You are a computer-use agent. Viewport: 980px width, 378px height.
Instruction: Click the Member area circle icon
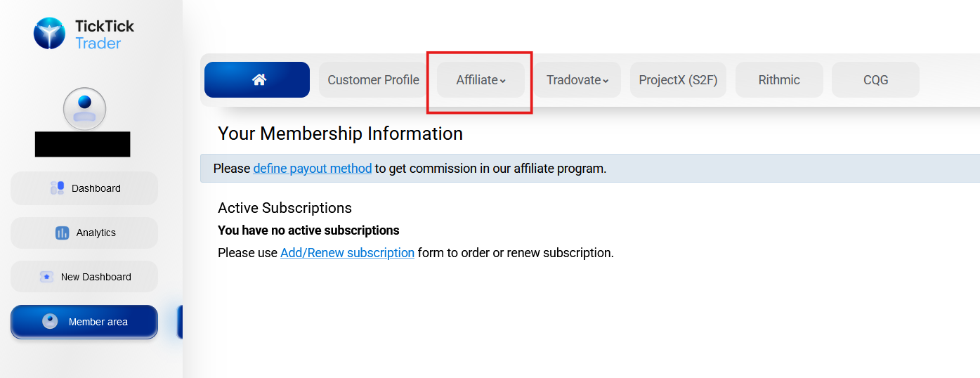point(50,321)
